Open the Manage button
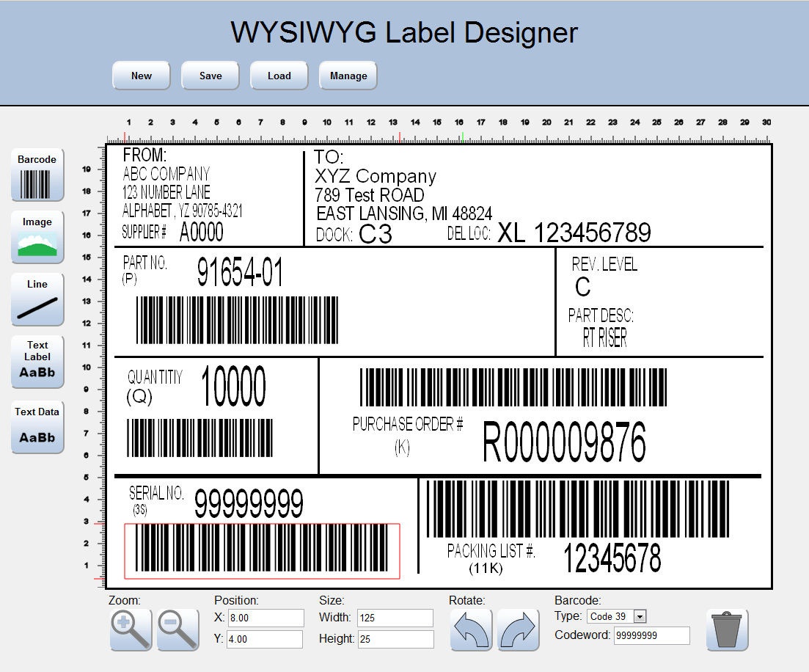The image size is (809, 672). click(348, 76)
